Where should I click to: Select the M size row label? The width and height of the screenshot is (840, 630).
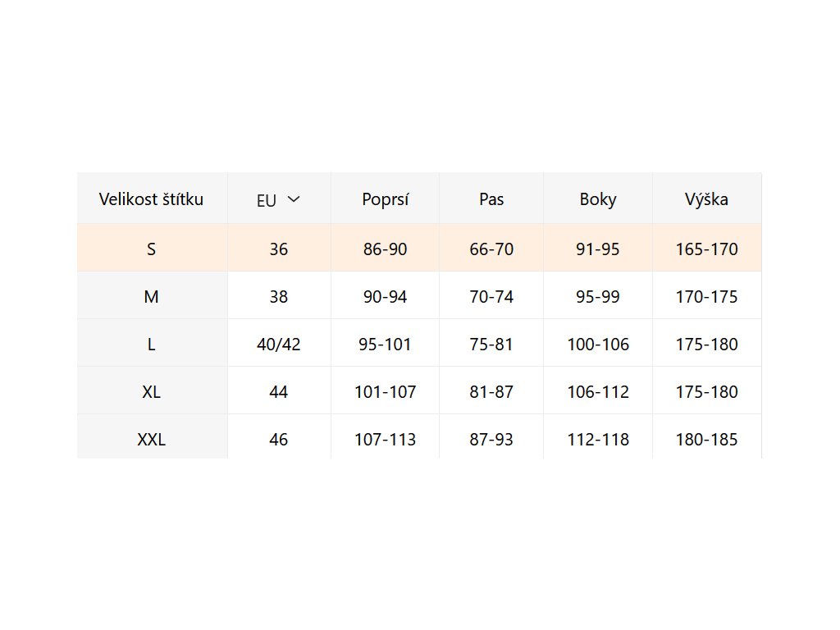click(x=151, y=297)
